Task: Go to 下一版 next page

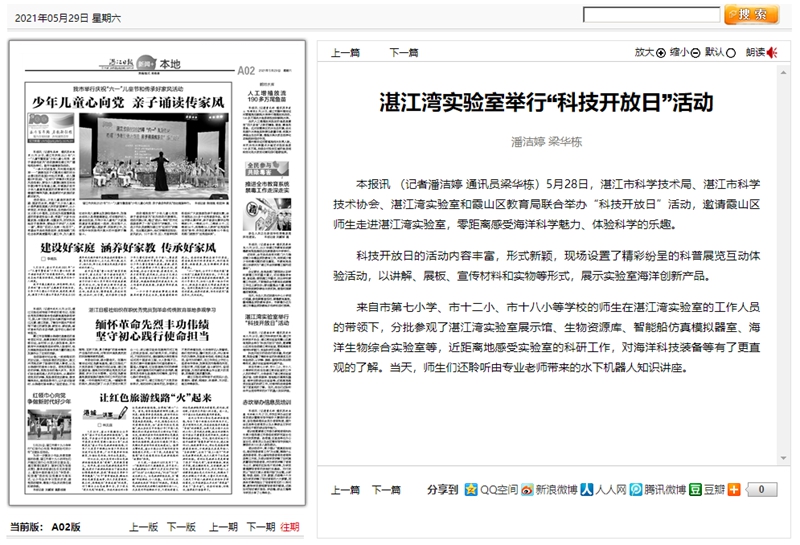Action: pos(182,527)
